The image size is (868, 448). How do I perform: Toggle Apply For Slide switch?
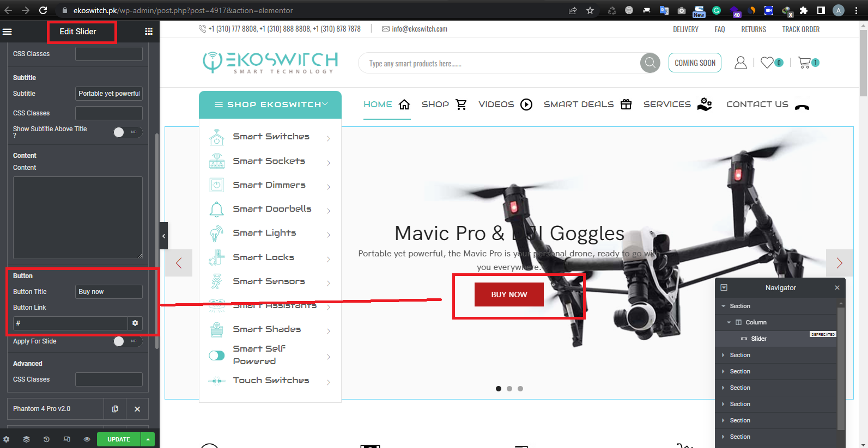pyautogui.click(x=128, y=341)
